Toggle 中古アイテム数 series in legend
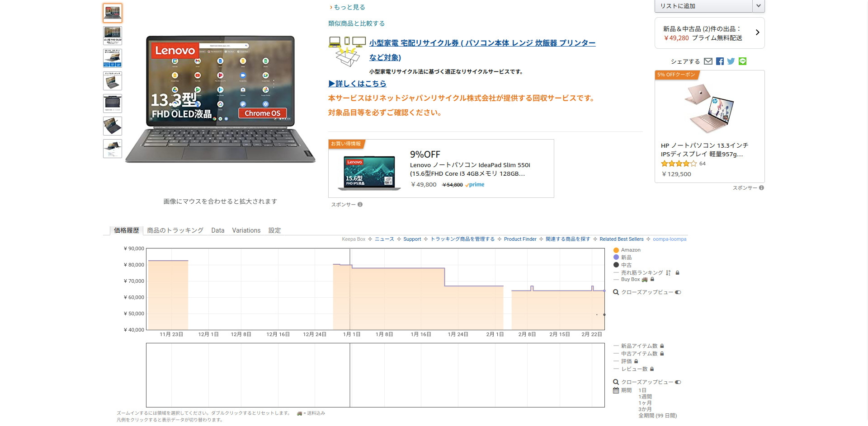The width and height of the screenshot is (868, 426). coord(636,354)
